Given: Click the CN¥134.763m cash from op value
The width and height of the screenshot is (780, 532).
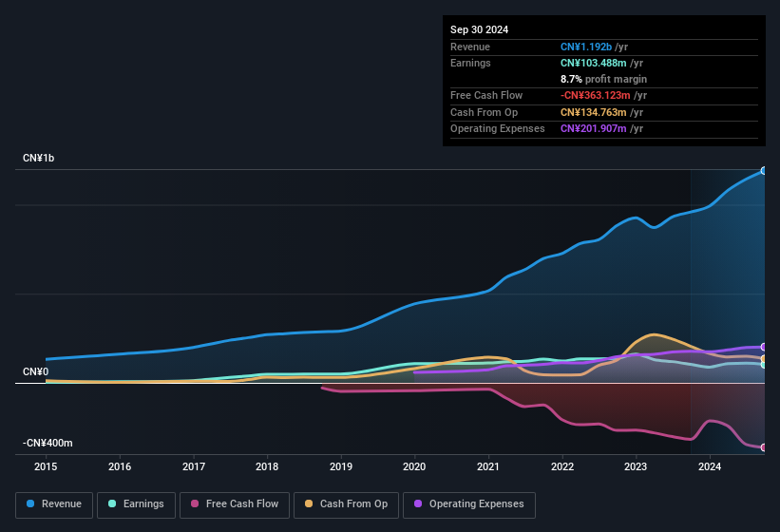Looking at the screenshot, I should [594, 112].
